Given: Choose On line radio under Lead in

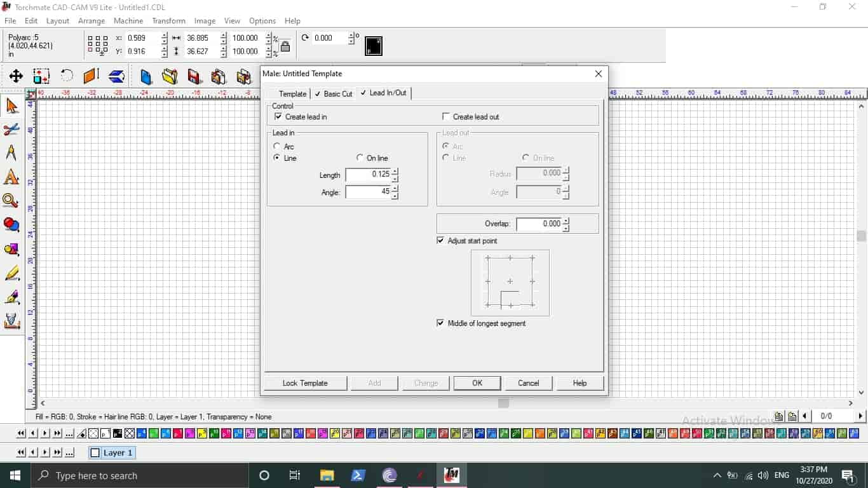Looking at the screenshot, I should tap(360, 158).
